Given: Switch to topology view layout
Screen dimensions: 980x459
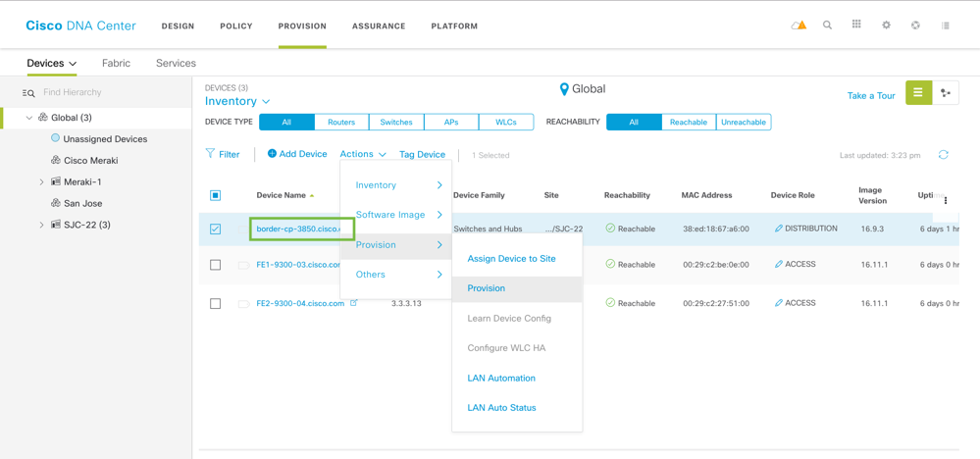Looking at the screenshot, I should [945, 92].
